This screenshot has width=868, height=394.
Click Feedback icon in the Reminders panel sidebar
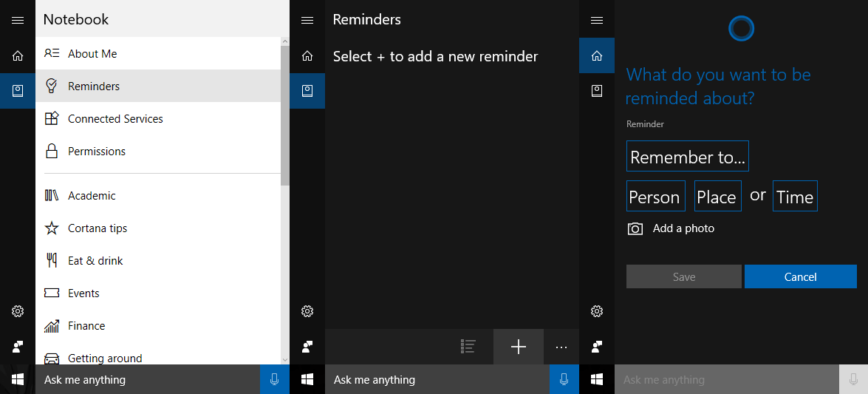[307, 347]
